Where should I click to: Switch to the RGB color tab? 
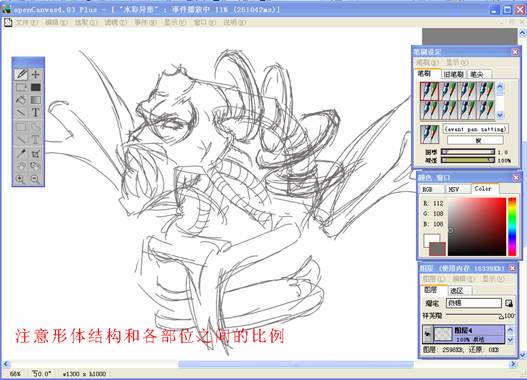pos(432,189)
